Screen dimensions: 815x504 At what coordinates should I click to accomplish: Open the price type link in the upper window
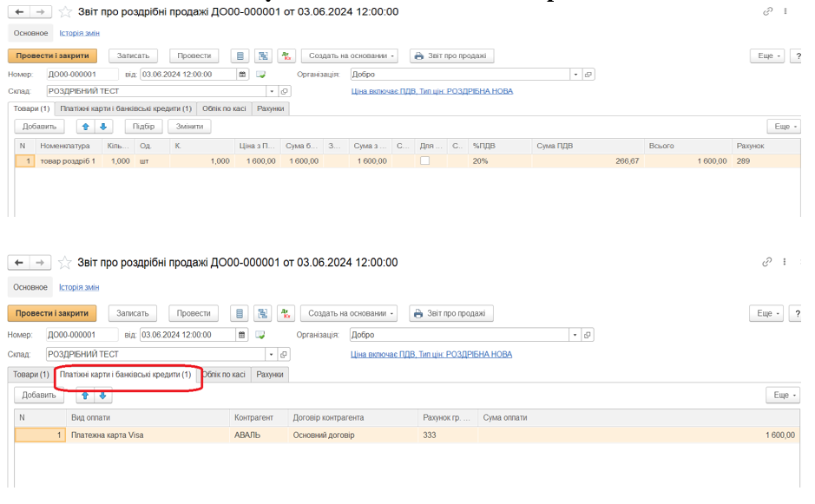click(x=431, y=91)
